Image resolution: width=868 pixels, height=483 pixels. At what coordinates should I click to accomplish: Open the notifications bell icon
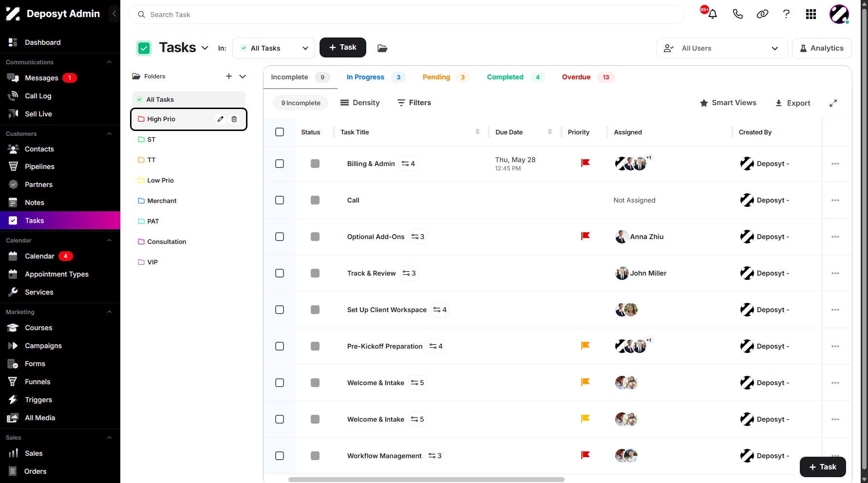click(713, 14)
